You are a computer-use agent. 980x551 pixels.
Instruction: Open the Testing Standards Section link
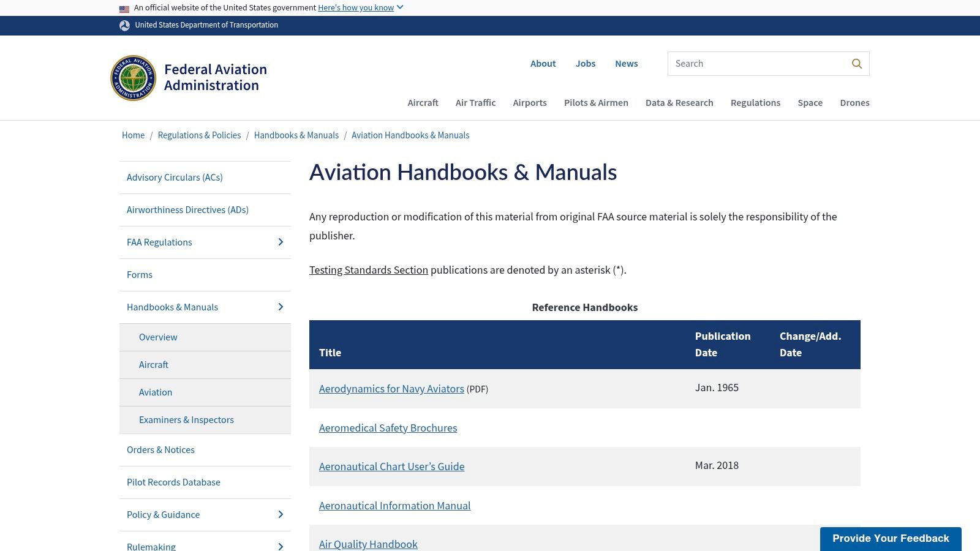(369, 270)
